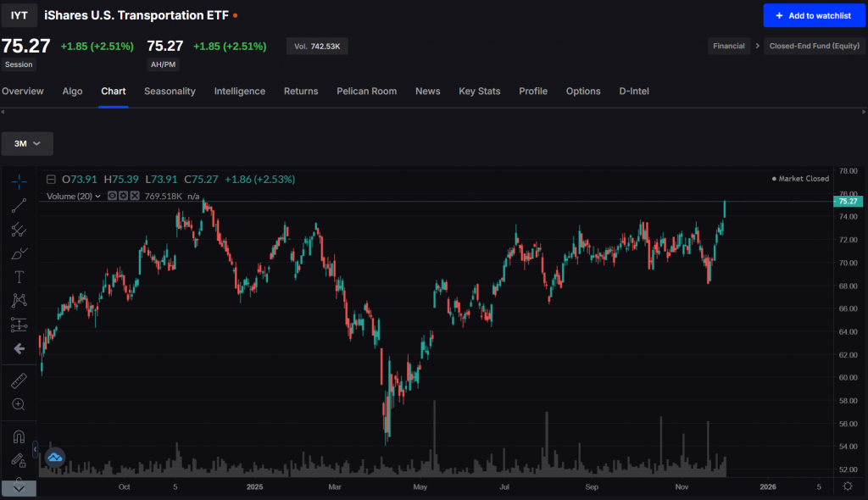
Task: Open the 3M timeframe dropdown
Action: tap(27, 144)
